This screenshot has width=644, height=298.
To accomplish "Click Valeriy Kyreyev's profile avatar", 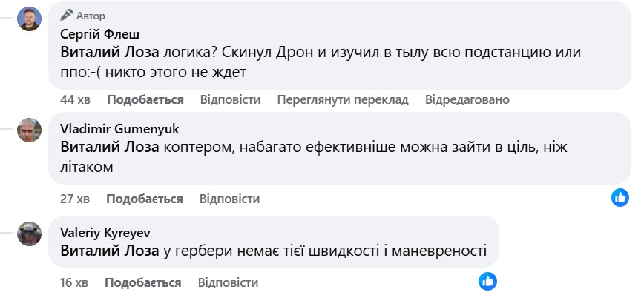I will [29, 234].
